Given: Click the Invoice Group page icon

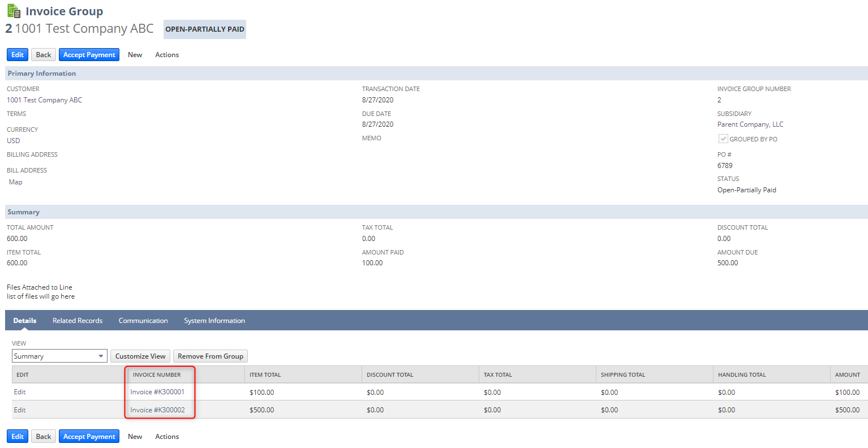Looking at the screenshot, I should pos(14,11).
